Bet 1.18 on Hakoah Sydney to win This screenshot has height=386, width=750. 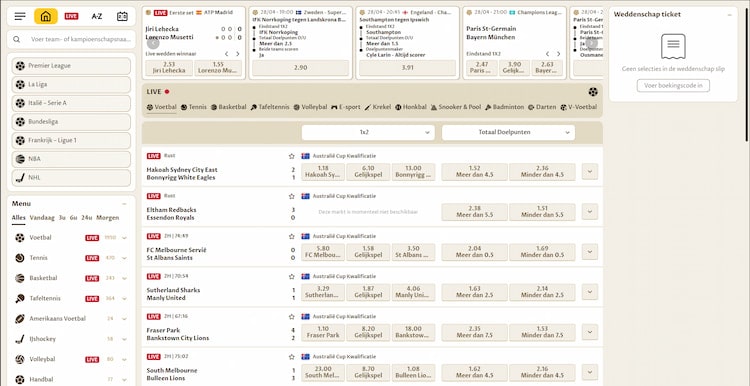click(323, 172)
